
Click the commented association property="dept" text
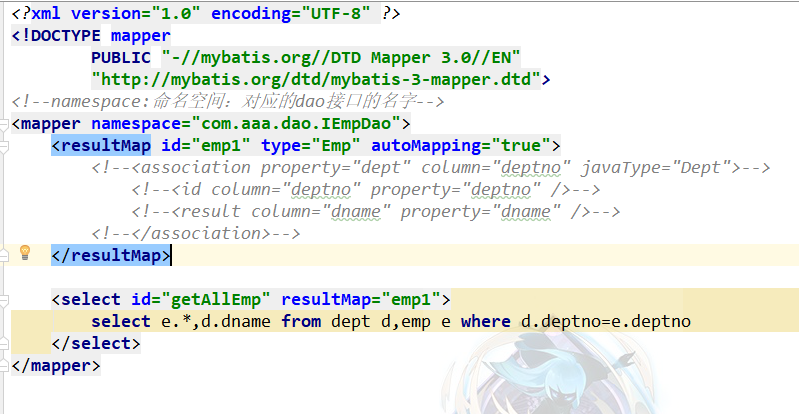tap(251, 167)
